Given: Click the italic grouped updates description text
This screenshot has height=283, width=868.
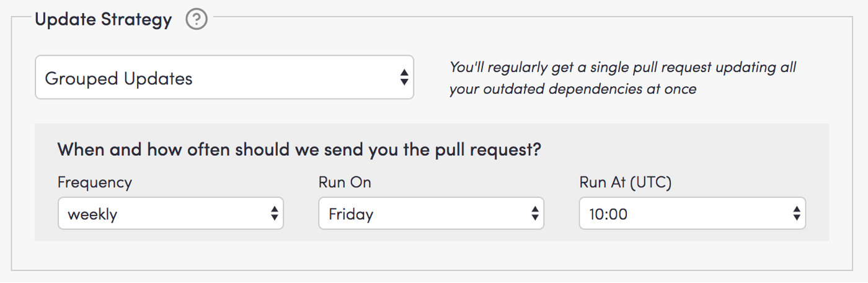Looking at the screenshot, I should point(622,78).
